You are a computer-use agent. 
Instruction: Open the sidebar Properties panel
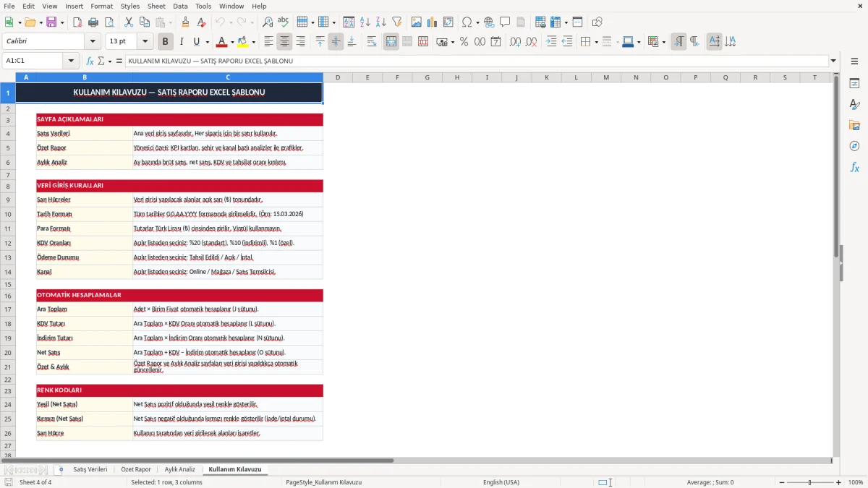pyautogui.click(x=854, y=83)
